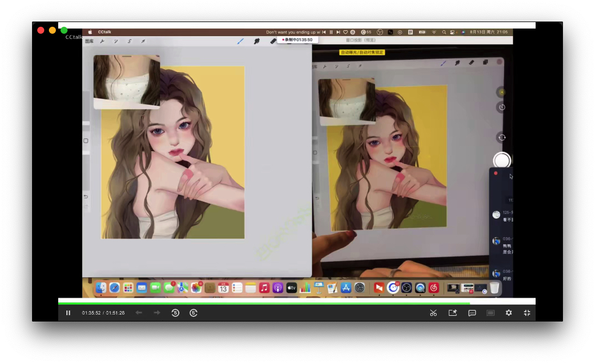Click the previous arrow in player bar
Image resolution: width=595 pixels, height=364 pixels.
tap(139, 313)
